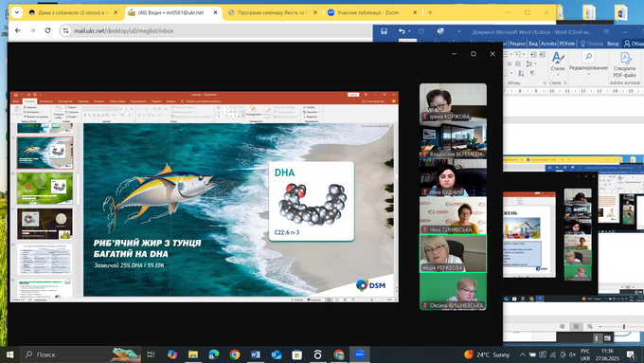Switch to the Вид ribbon tab

pos(533,44)
